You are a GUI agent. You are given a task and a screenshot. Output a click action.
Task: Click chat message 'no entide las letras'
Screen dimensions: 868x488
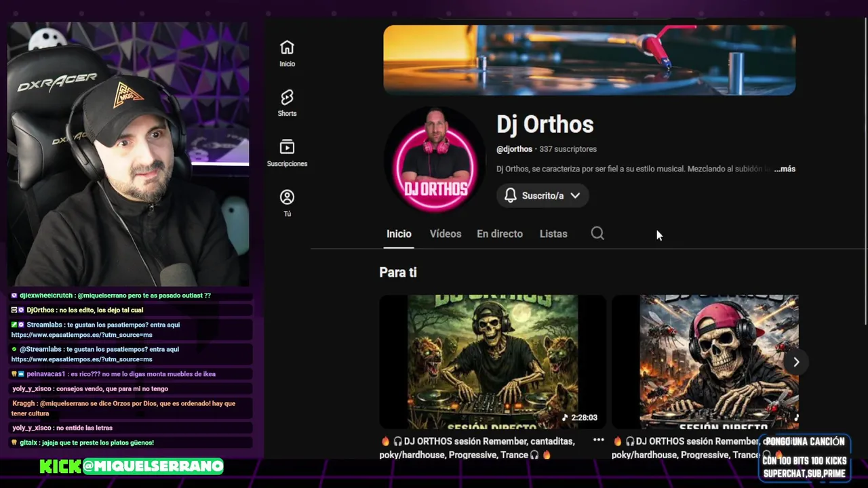coord(84,428)
